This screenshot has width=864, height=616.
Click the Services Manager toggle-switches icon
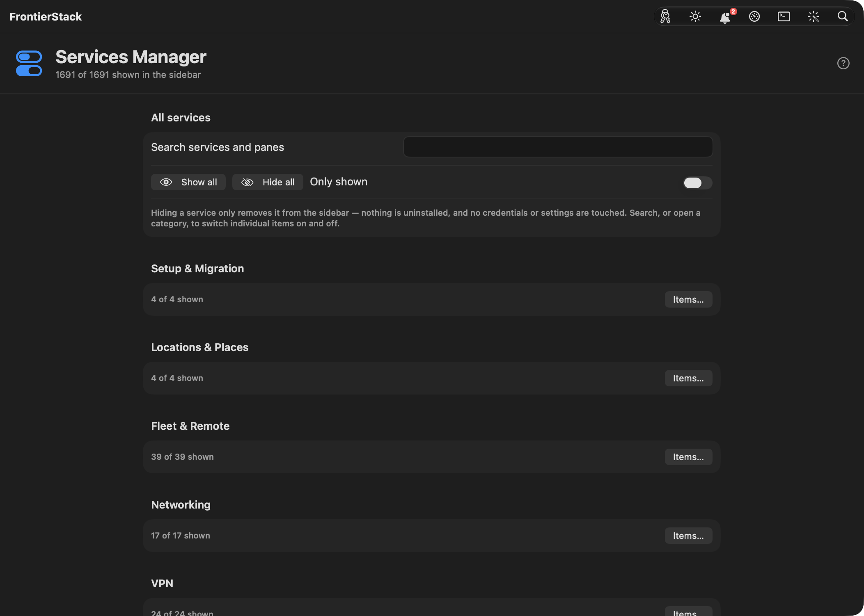tap(29, 64)
